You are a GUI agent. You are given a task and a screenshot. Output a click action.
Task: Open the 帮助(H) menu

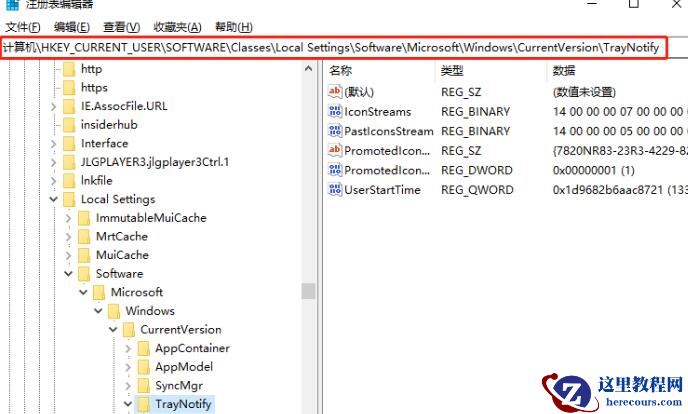coord(234,27)
